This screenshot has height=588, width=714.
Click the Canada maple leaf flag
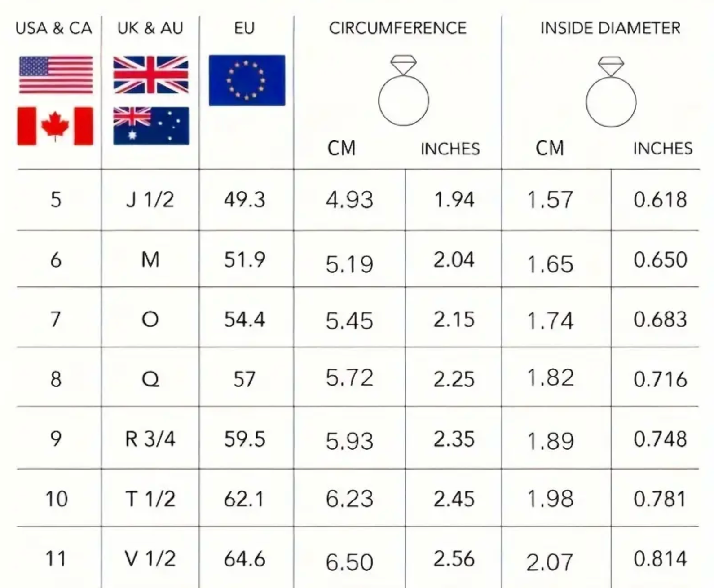pyautogui.click(x=55, y=126)
